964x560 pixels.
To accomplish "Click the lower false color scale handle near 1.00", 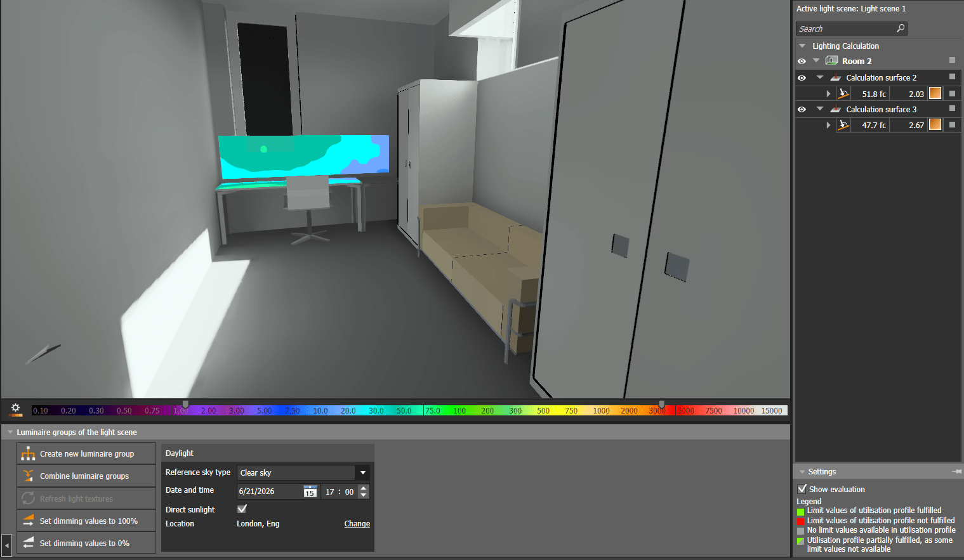I will click(185, 404).
